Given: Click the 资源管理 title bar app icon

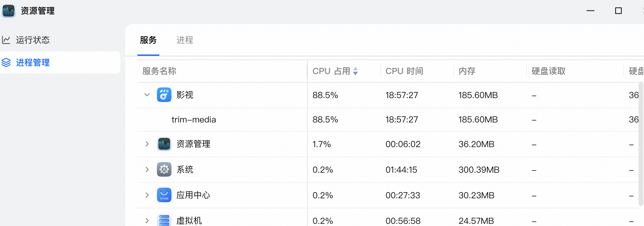Looking at the screenshot, I should point(9,11).
